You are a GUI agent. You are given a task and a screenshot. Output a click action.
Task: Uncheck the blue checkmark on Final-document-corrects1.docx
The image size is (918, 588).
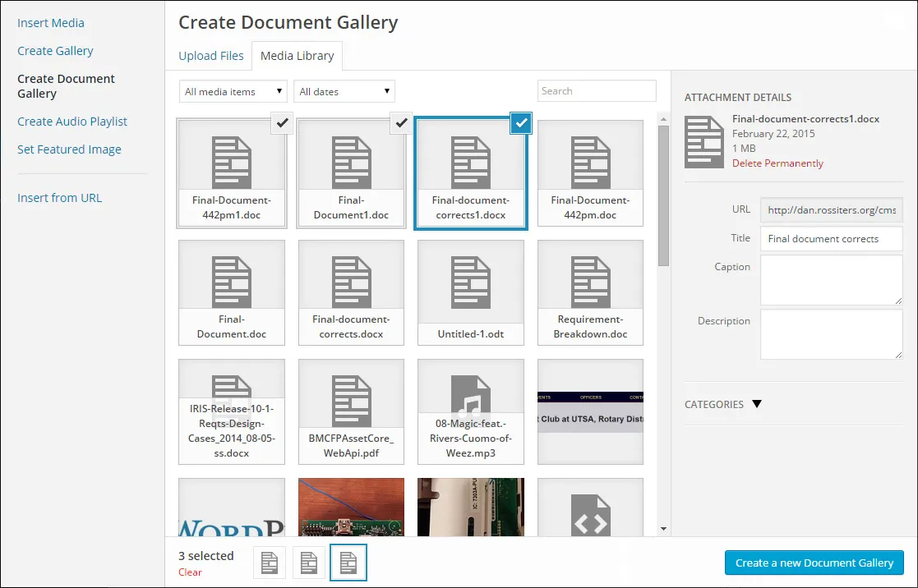[521, 123]
